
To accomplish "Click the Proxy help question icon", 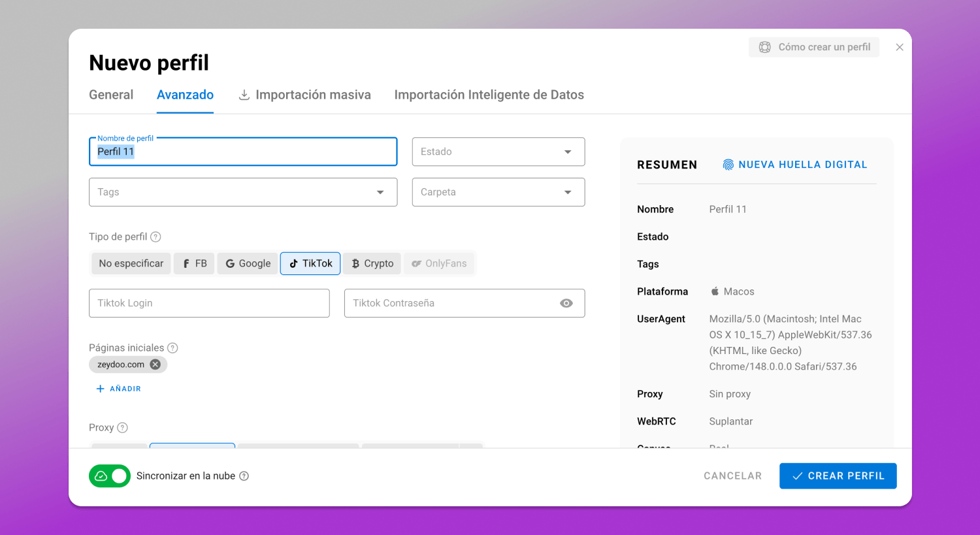I will [122, 428].
